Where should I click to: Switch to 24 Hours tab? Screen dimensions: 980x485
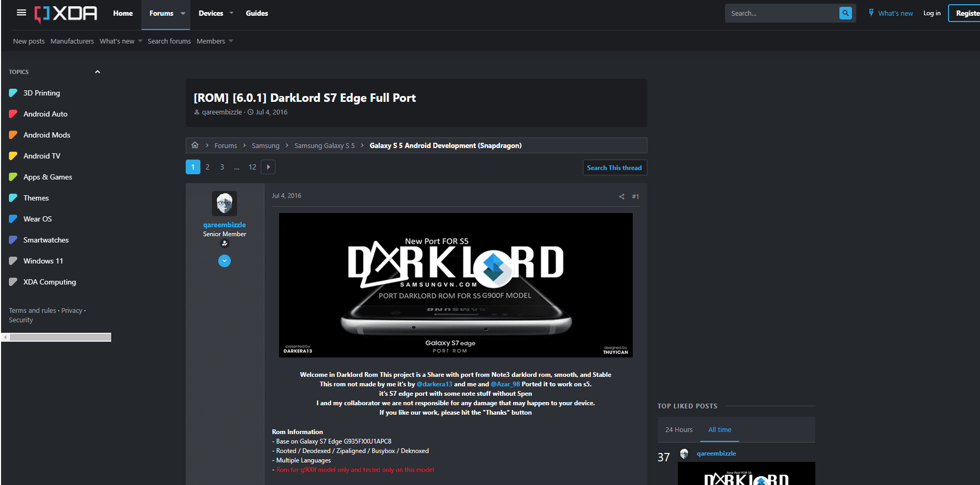[x=679, y=429]
